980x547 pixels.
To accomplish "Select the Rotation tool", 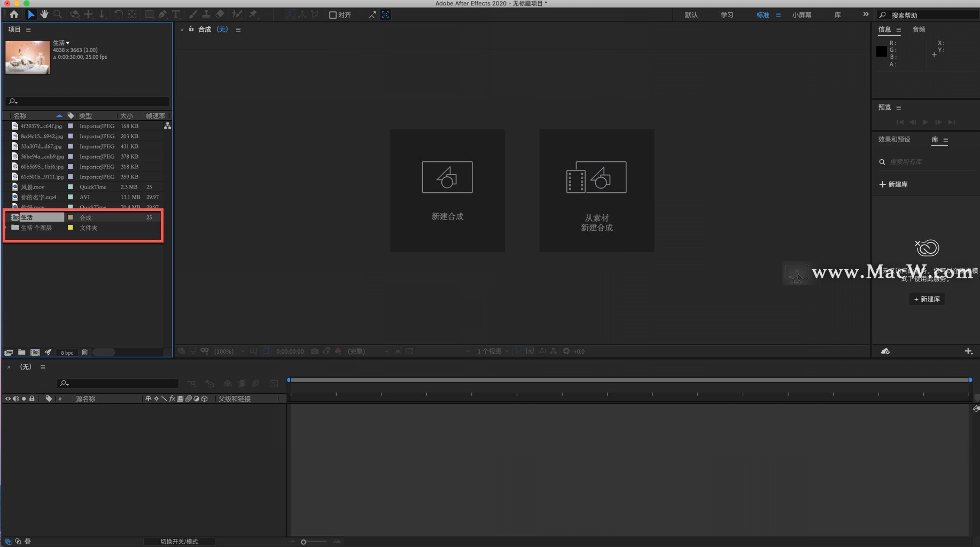I will tap(119, 14).
